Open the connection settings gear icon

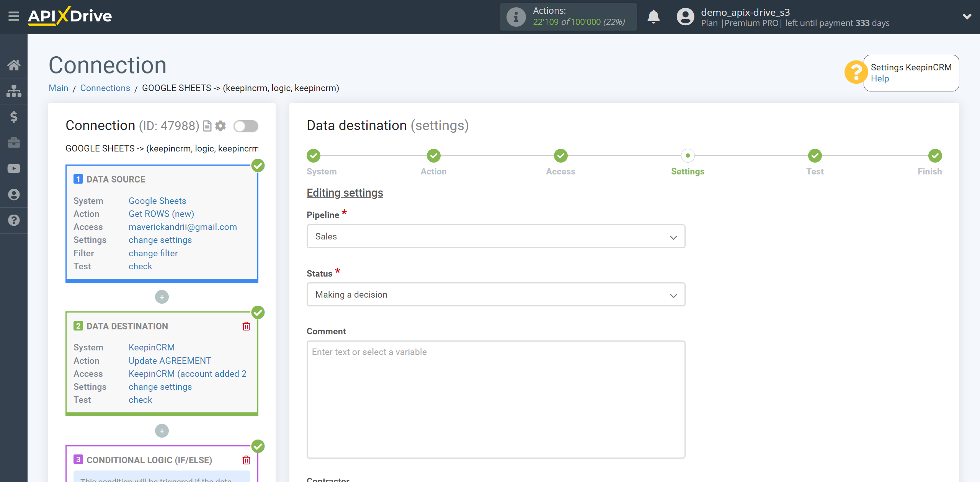point(220,126)
